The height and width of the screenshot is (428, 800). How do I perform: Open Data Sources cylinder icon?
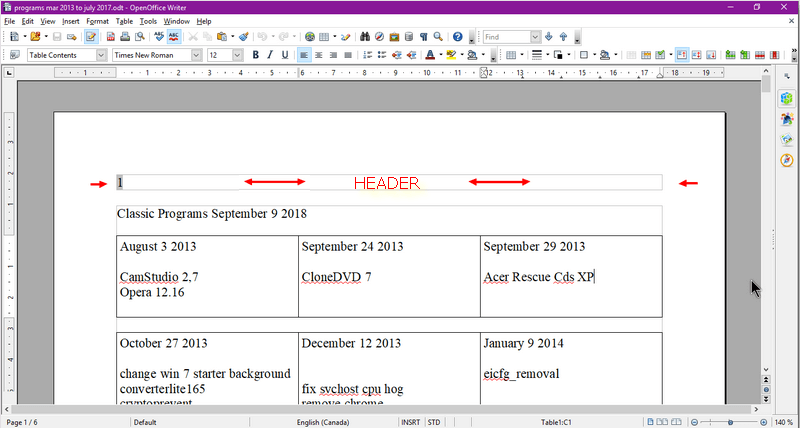[409, 37]
